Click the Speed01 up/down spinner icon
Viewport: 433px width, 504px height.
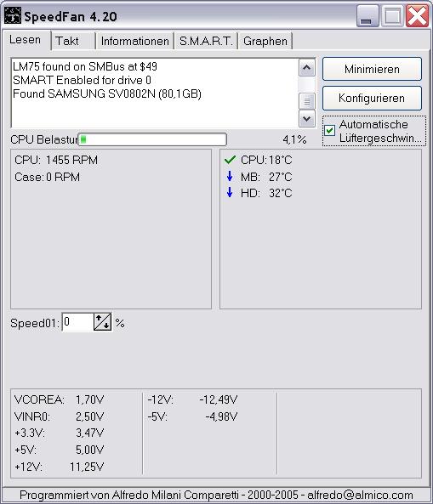103,322
